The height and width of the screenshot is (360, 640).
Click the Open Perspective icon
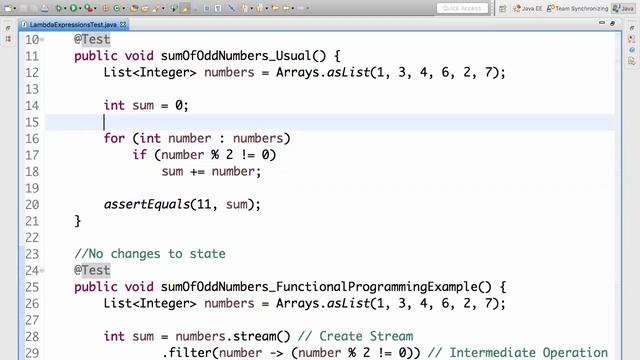(x=503, y=8)
